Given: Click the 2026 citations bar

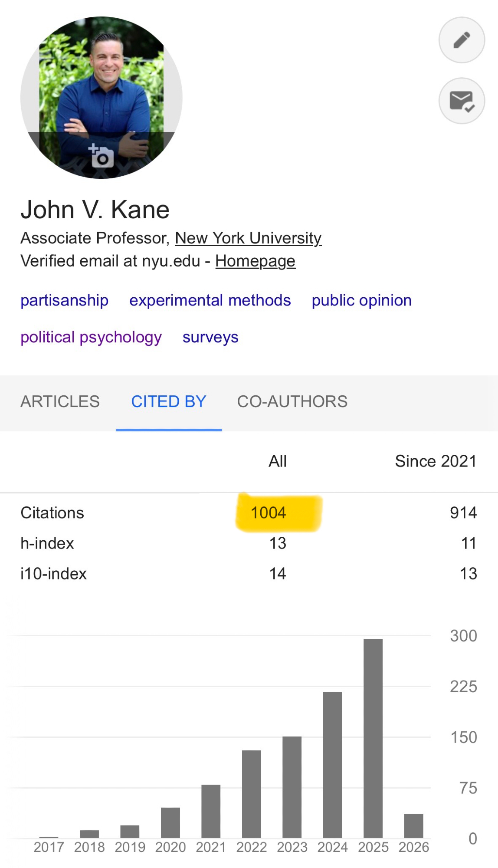Looking at the screenshot, I should (x=413, y=825).
